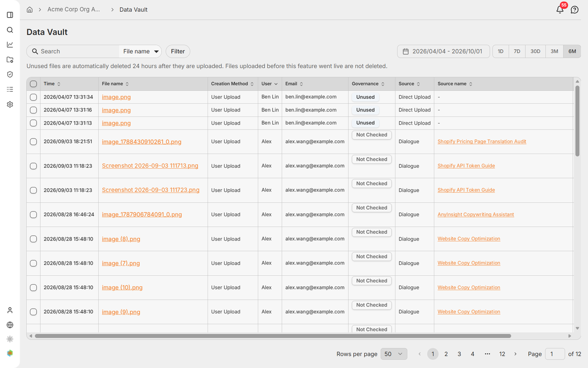Check the 13:31:34 image.png row checkbox
The image size is (588, 368).
point(33,97)
